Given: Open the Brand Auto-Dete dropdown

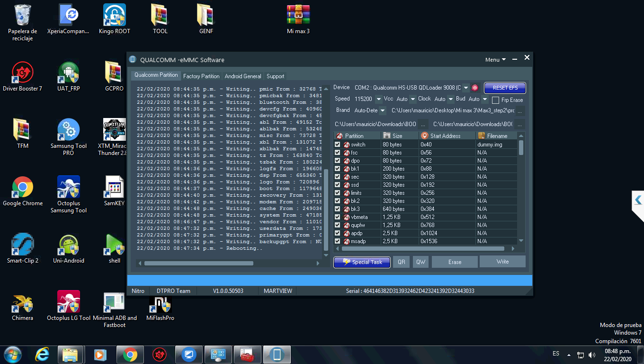Looking at the screenshot, I should 383,110.
